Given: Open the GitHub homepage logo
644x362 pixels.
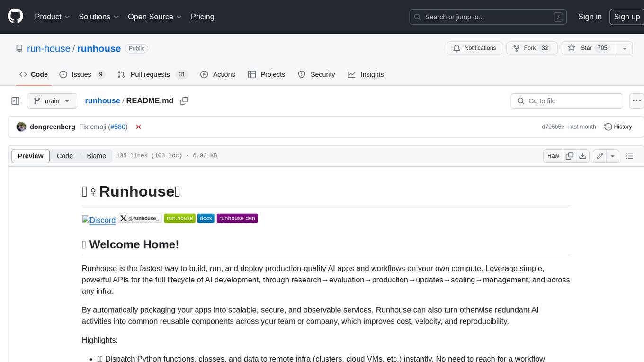Looking at the screenshot, I should pos(15,17).
